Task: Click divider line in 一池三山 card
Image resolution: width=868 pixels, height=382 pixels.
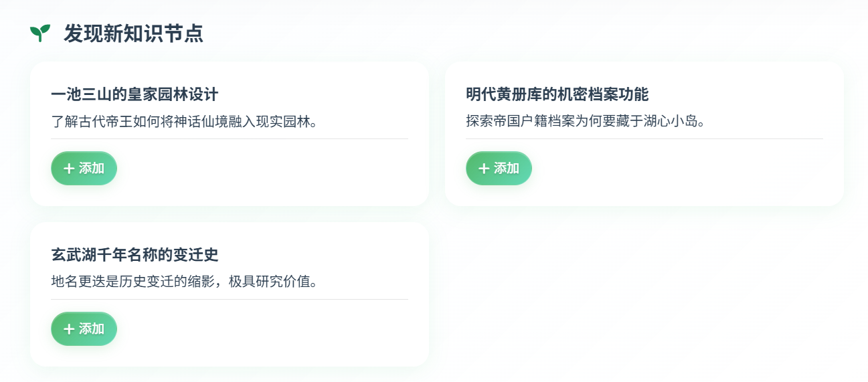Action: (x=229, y=139)
